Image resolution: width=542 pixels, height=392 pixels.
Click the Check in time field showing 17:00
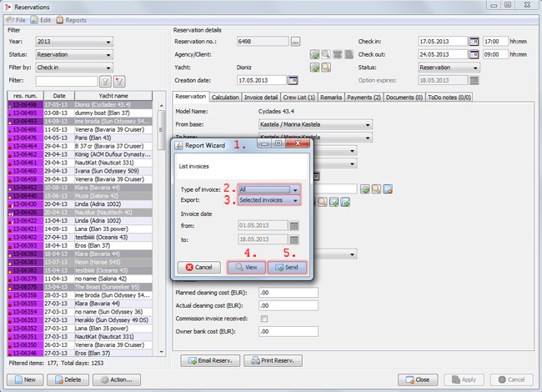(x=495, y=42)
